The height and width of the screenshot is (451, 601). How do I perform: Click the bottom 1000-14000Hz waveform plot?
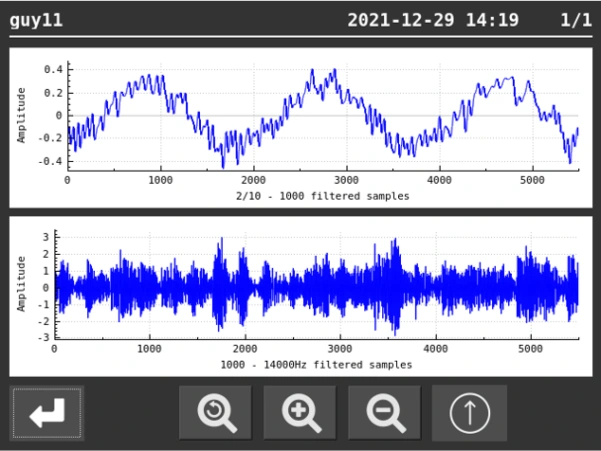(316, 285)
